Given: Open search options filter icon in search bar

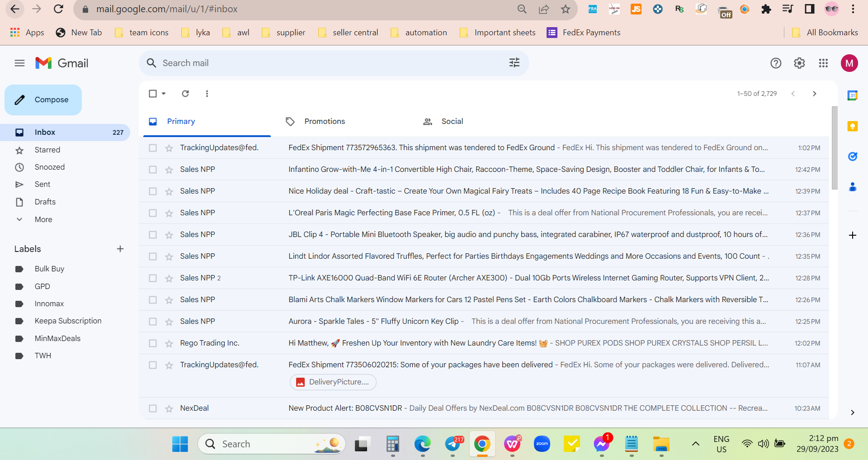Looking at the screenshot, I should click(x=514, y=63).
